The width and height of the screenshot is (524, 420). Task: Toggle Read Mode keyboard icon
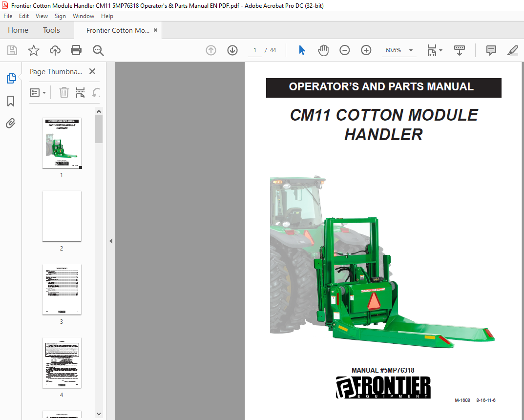(x=460, y=50)
